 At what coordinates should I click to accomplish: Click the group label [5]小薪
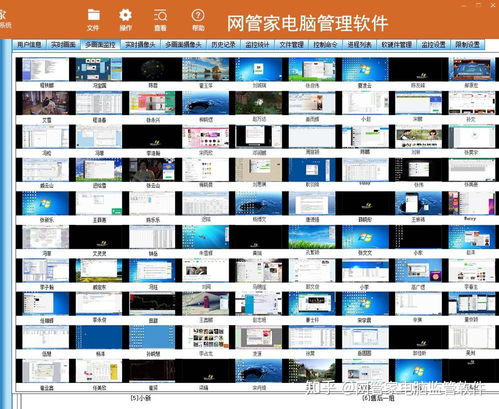[x=140, y=398]
